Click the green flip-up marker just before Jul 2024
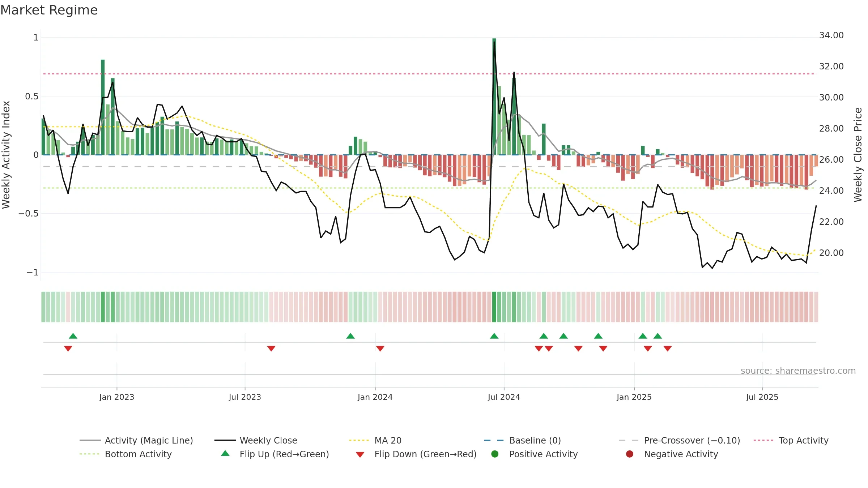 pyautogui.click(x=494, y=336)
